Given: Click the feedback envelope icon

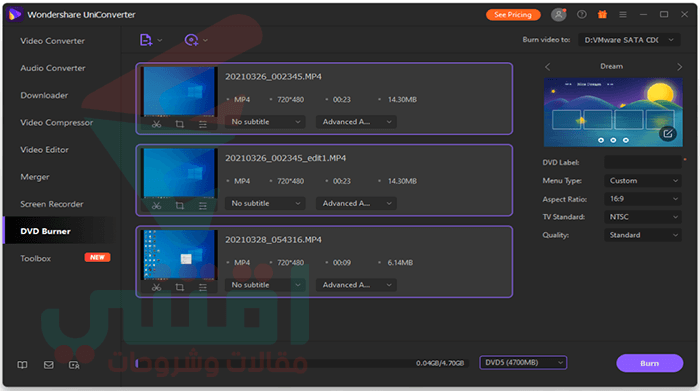Looking at the screenshot, I should point(49,365).
